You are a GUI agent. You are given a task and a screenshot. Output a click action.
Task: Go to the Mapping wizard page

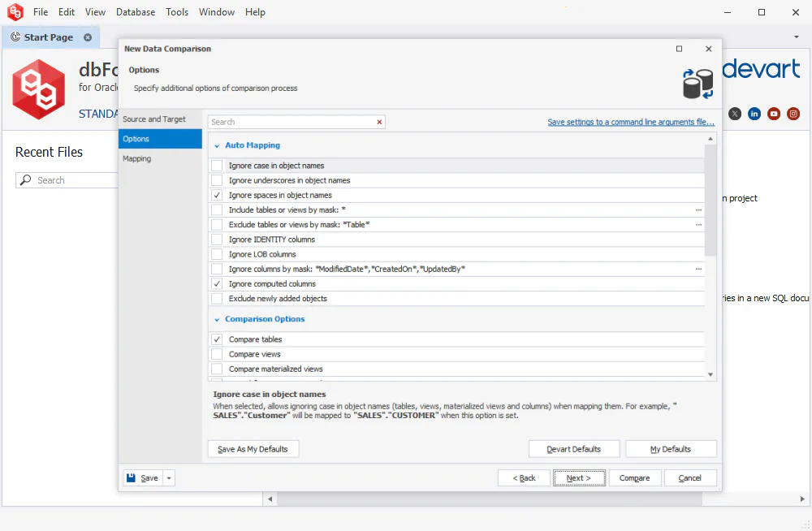click(160, 158)
